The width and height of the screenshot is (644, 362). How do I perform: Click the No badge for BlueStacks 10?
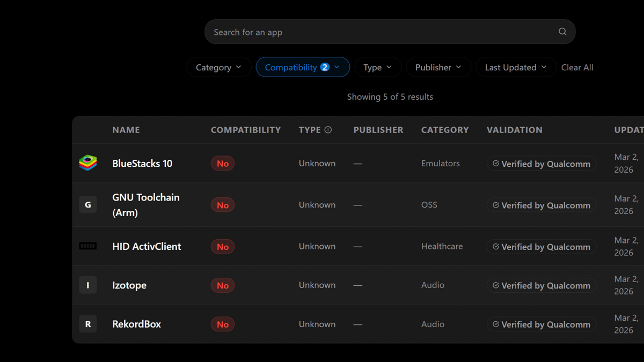coord(223,164)
